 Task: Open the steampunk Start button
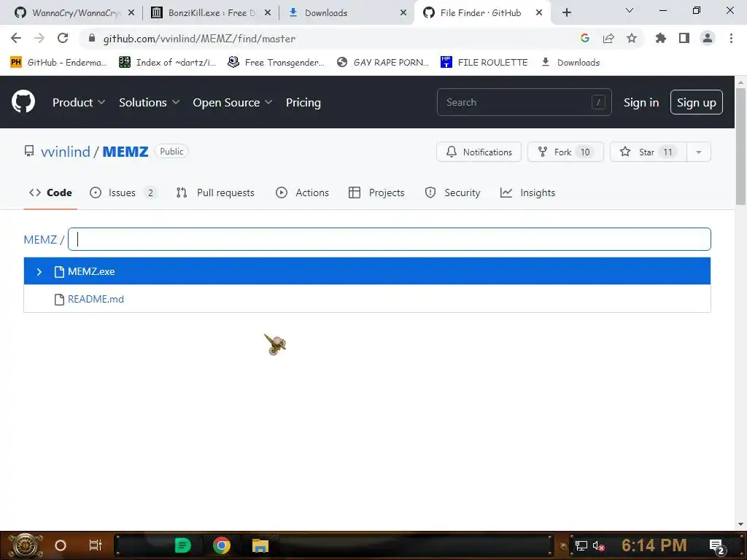pos(26,545)
